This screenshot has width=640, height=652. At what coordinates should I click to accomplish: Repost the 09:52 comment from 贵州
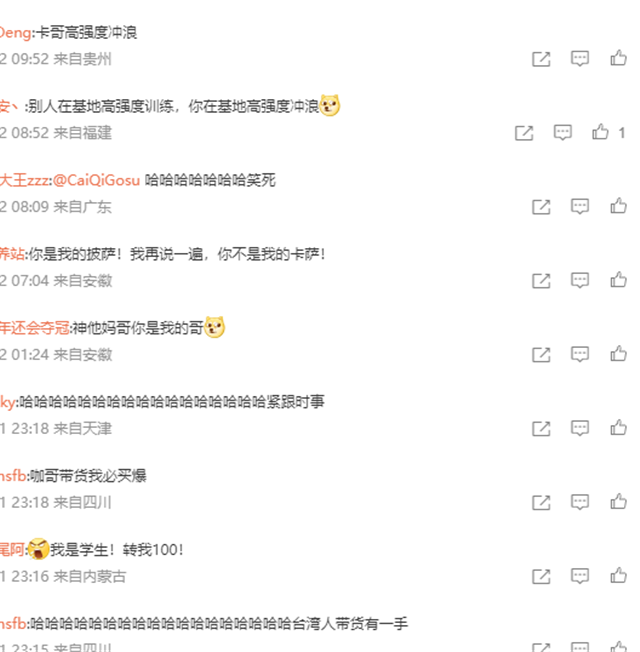[x=541, y=59]
